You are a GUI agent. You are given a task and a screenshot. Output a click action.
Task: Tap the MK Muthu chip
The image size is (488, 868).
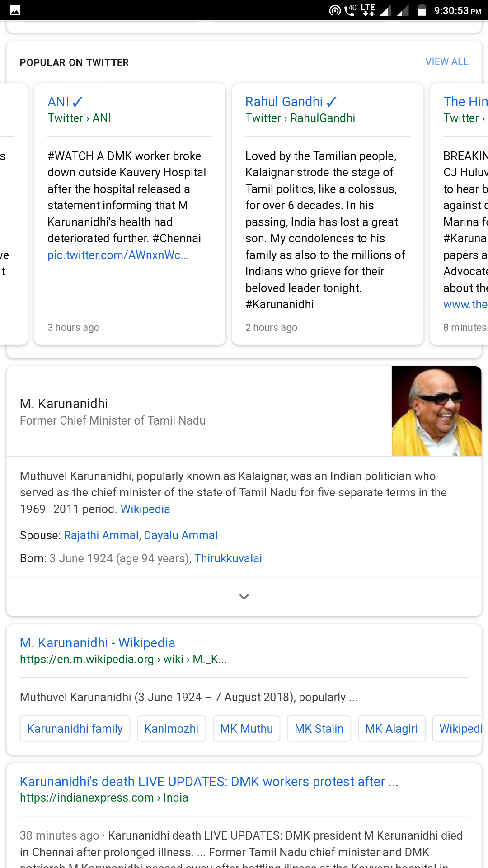point(246,729)
